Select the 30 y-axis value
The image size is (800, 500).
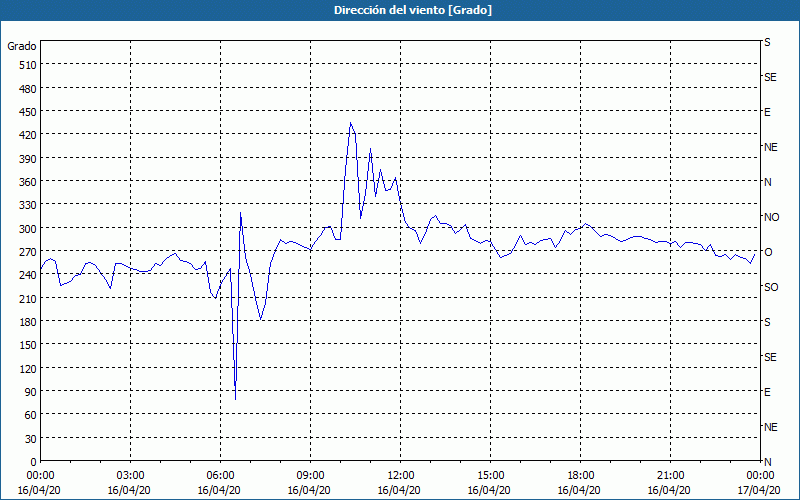(31, 439)
